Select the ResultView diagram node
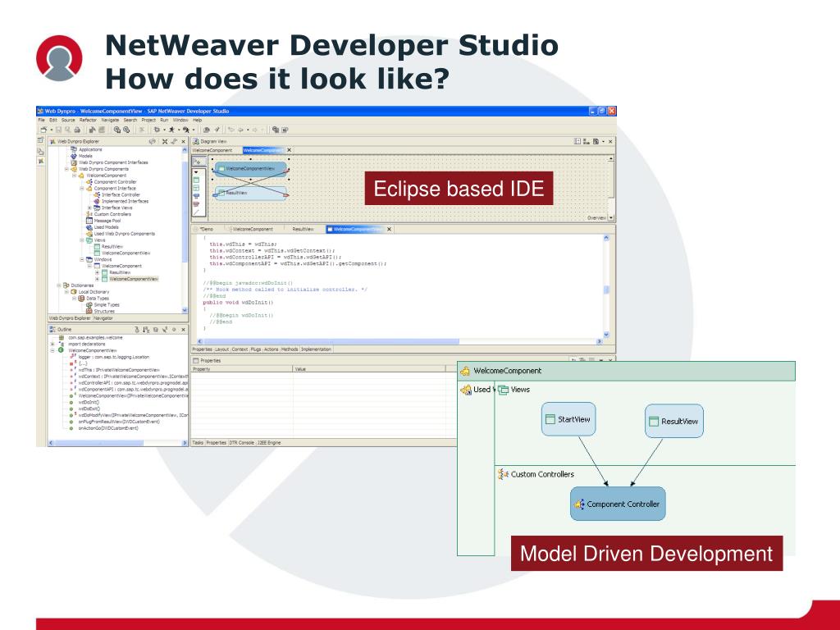Screen dimensions: 840x630 (x=251, y=194)
